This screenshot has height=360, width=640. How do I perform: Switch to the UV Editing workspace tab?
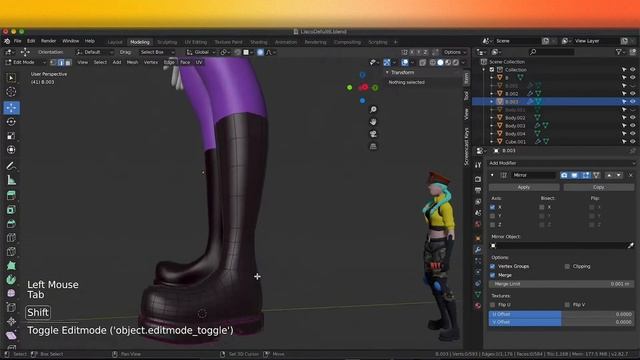196,42
